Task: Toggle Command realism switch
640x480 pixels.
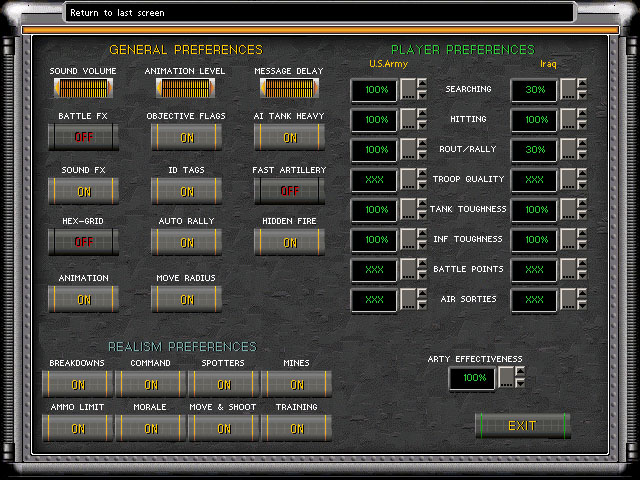Action: (151, 384)
